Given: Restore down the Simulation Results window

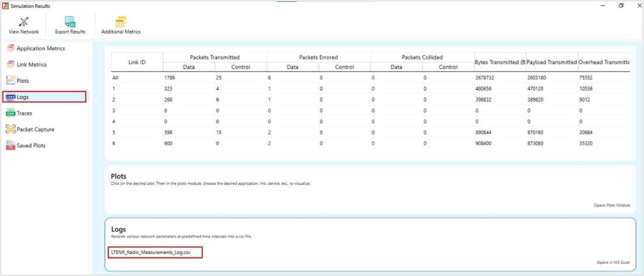Looking at the screenshot, I should (621, 6).
